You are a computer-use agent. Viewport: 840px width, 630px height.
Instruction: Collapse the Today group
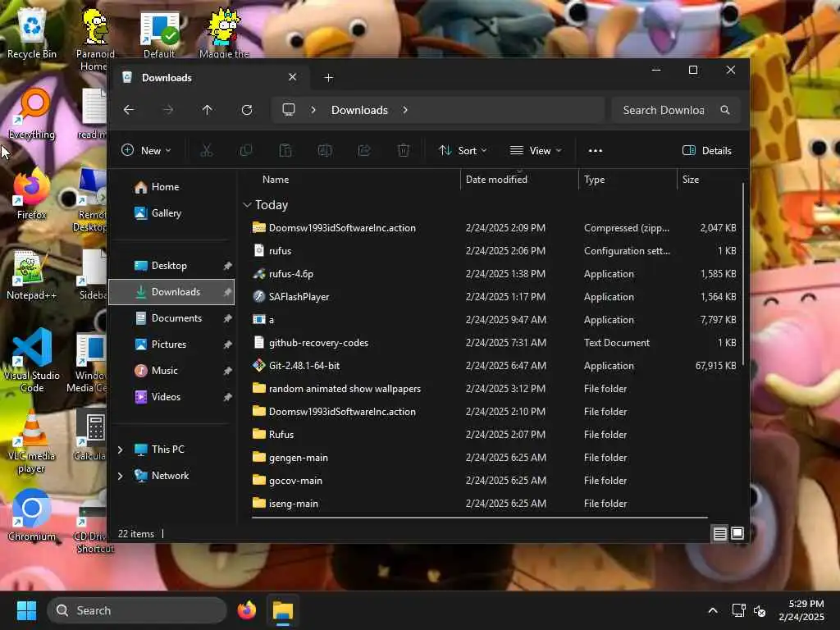247,204
